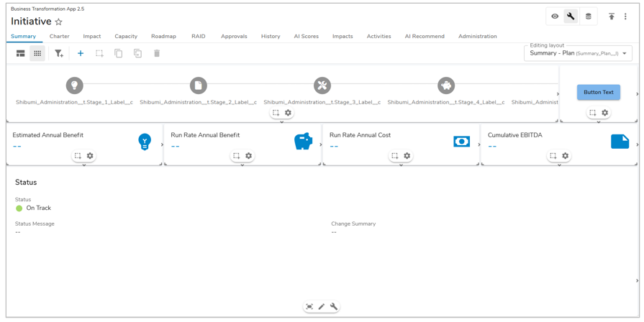Open the Editing layout dropdown
Screen dimensions: 644x322
pos(578,53)
